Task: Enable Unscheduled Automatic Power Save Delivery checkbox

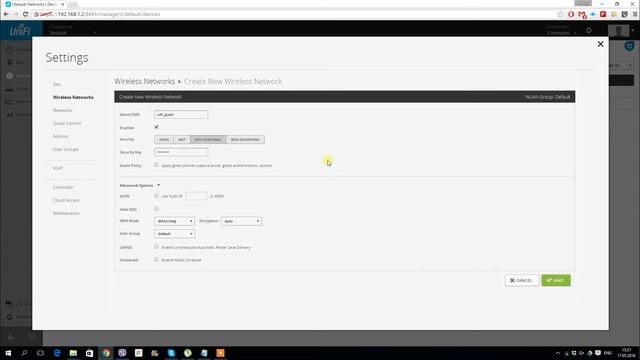Action: point(156,247)
